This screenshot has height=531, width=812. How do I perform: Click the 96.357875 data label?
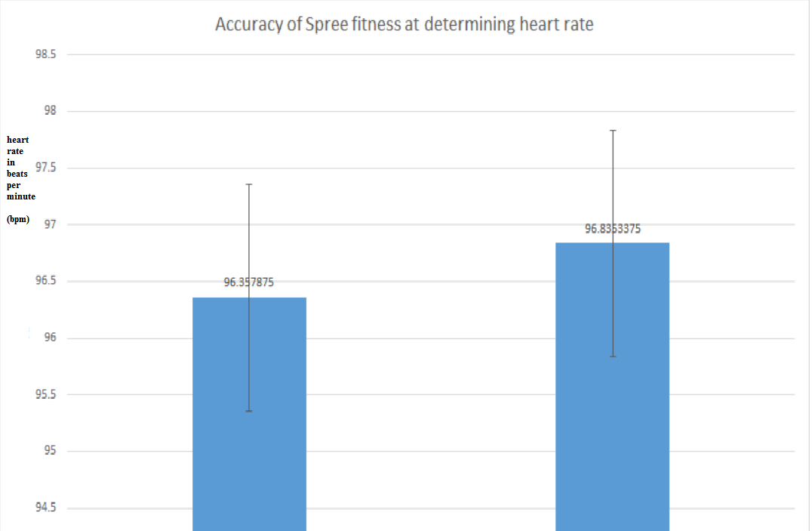249,283
